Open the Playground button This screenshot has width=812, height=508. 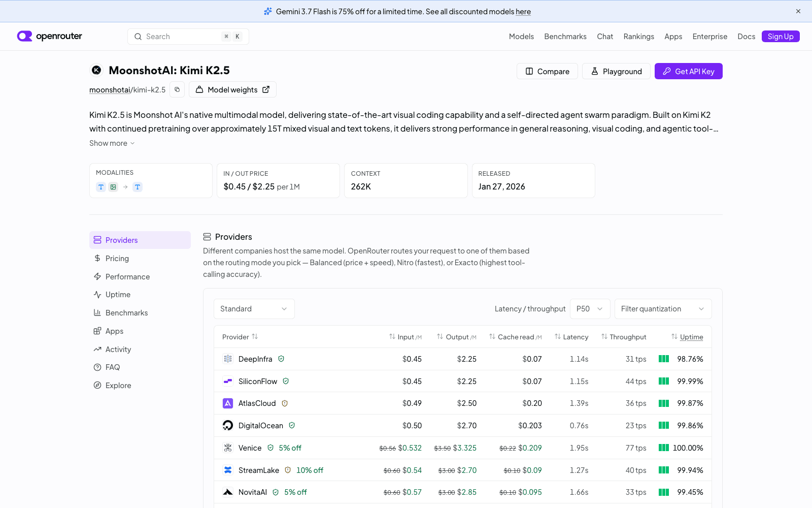[616, 71]
